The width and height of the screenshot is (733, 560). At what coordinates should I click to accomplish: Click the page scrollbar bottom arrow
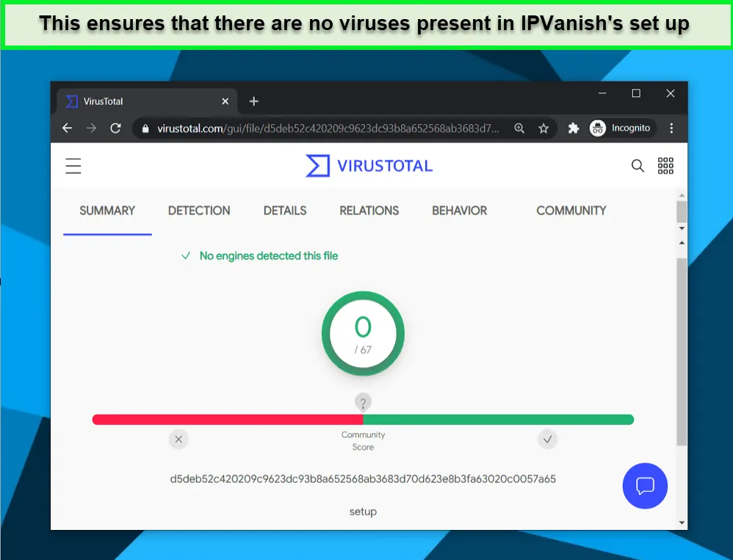click(x=682, y=523)
